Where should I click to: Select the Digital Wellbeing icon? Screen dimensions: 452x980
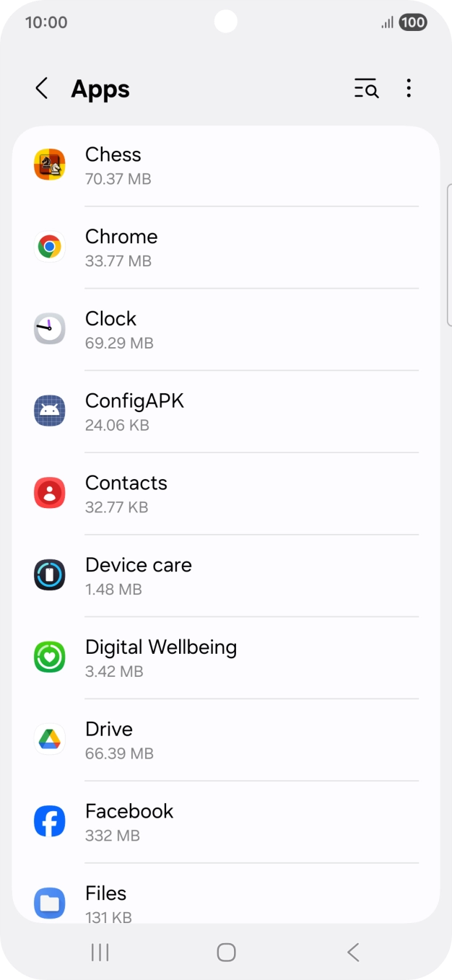point(49,657)
